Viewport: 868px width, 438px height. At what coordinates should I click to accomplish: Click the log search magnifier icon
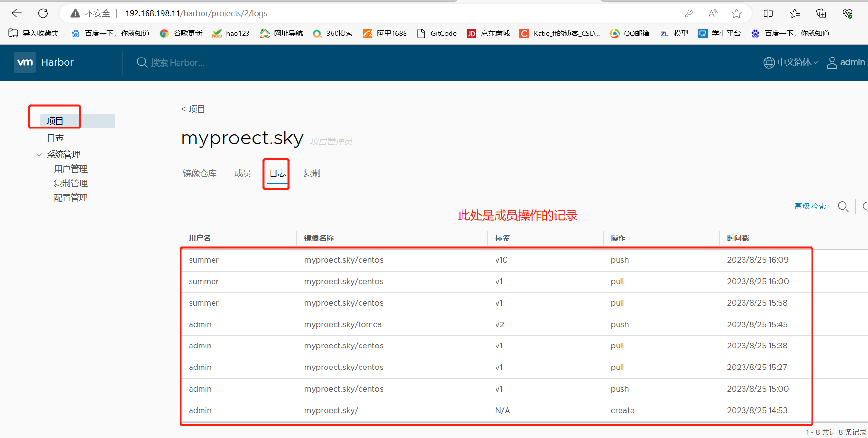(843, 207)
